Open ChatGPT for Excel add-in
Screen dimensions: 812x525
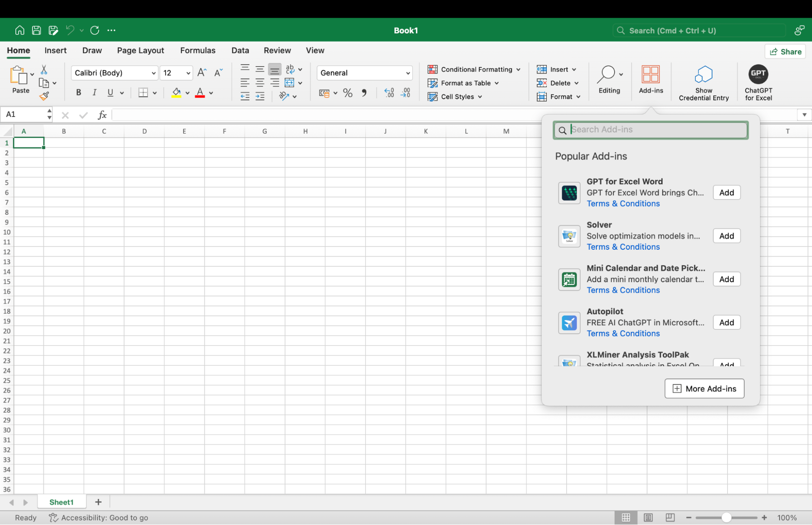coord(758,81)
